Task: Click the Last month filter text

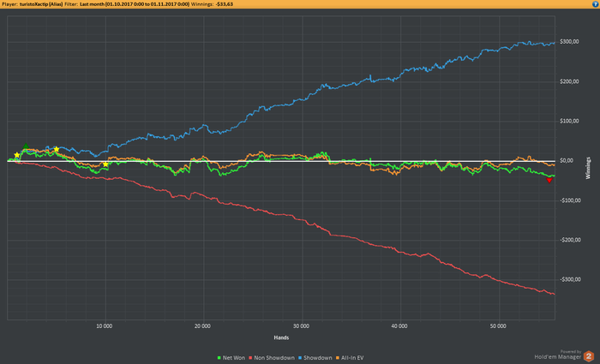Action: pyautogui.click(x=135, y=4)
